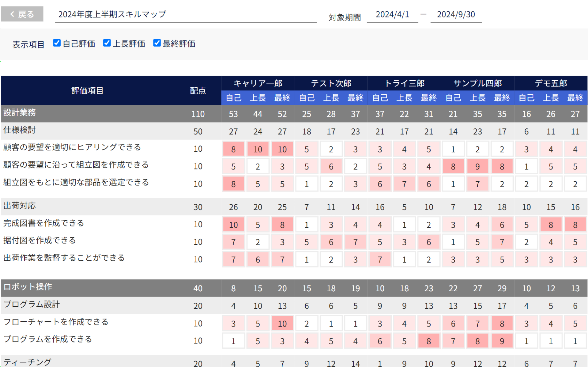Open the end date field 2024/9/30
Image resolution: width=588 pixels, height=367 pixels.
(x=456, y=14)
